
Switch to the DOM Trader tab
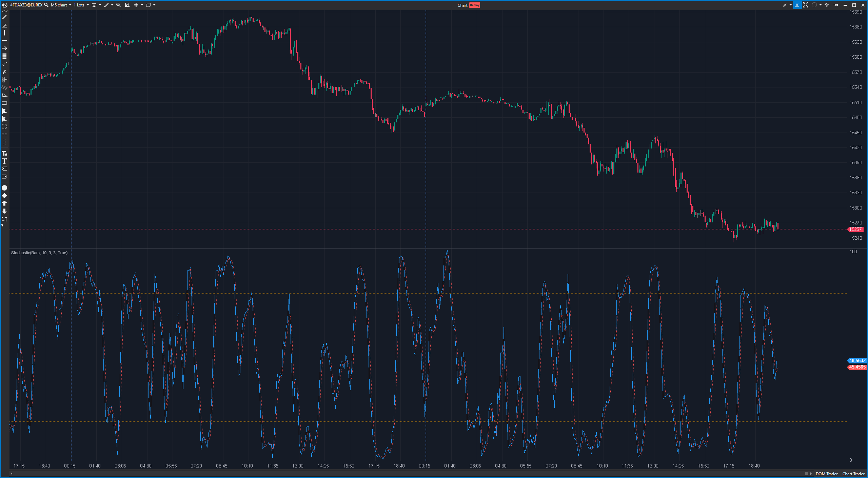826,474
